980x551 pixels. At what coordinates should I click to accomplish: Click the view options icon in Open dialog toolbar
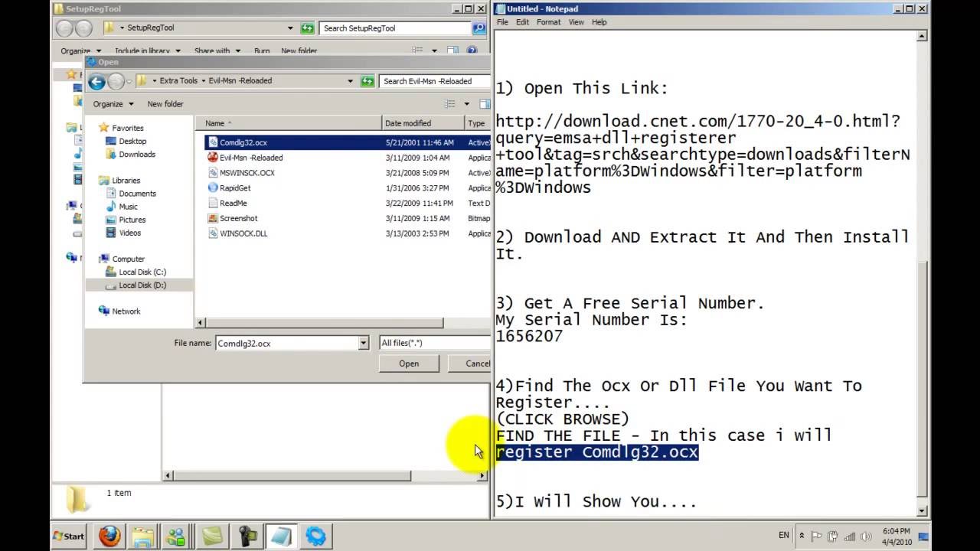click(x=450, y=104)
